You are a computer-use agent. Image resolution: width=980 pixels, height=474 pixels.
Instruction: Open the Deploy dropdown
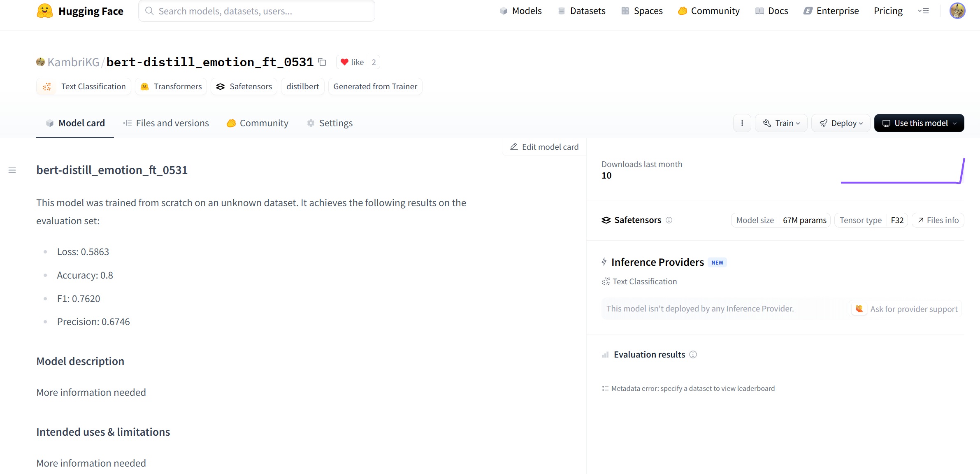(x=841, y=123)
